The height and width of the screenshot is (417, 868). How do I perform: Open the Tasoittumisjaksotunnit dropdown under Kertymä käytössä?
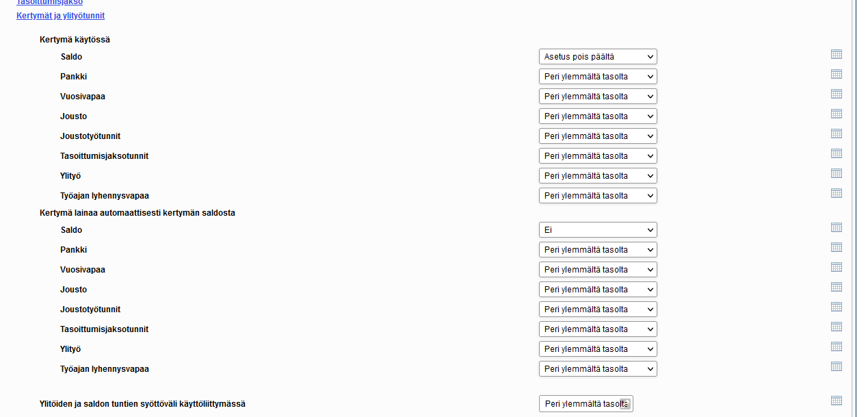(x=598, y=156)
